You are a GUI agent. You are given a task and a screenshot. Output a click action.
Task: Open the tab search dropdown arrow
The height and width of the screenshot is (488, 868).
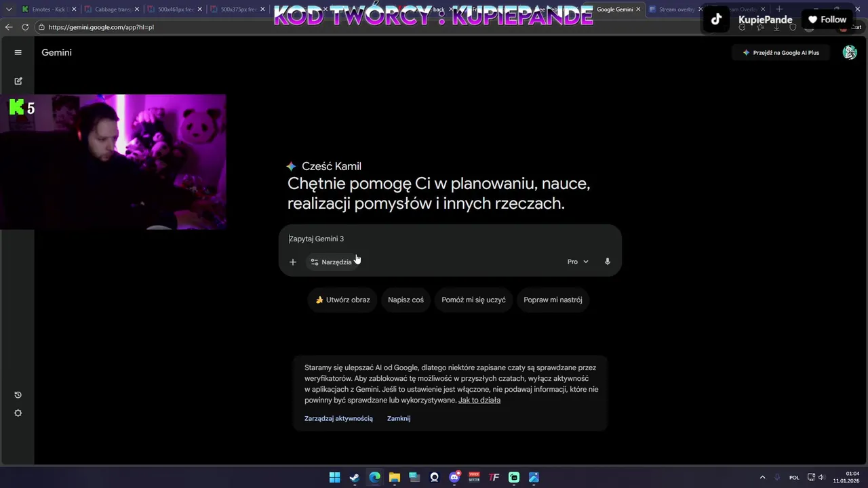tap(9, 9)
